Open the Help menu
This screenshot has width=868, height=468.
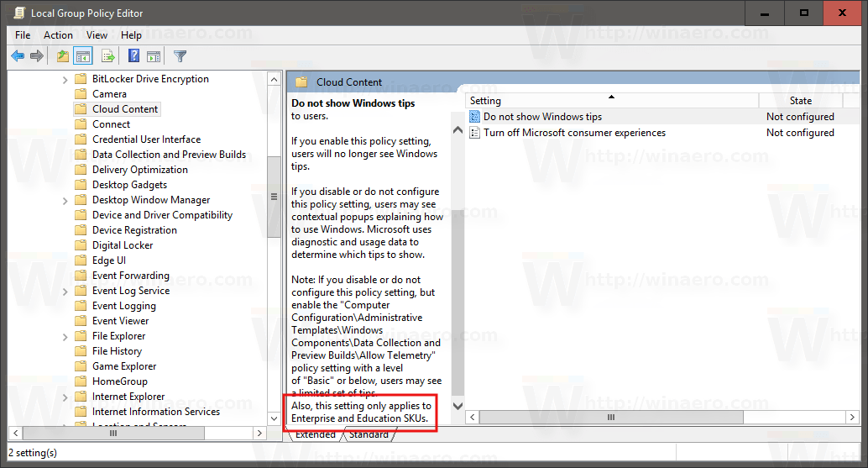tap(131, 35)
